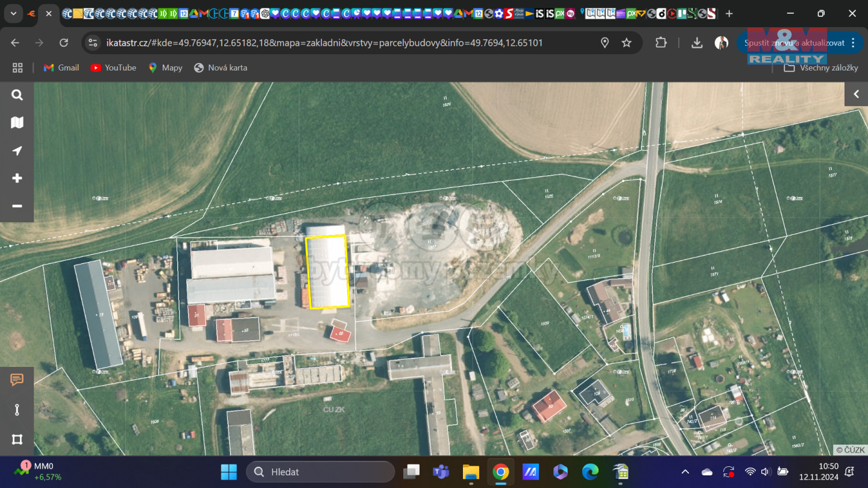Expand the collapsed right side panel
This screenshot has height=488, width=868.
856,94
